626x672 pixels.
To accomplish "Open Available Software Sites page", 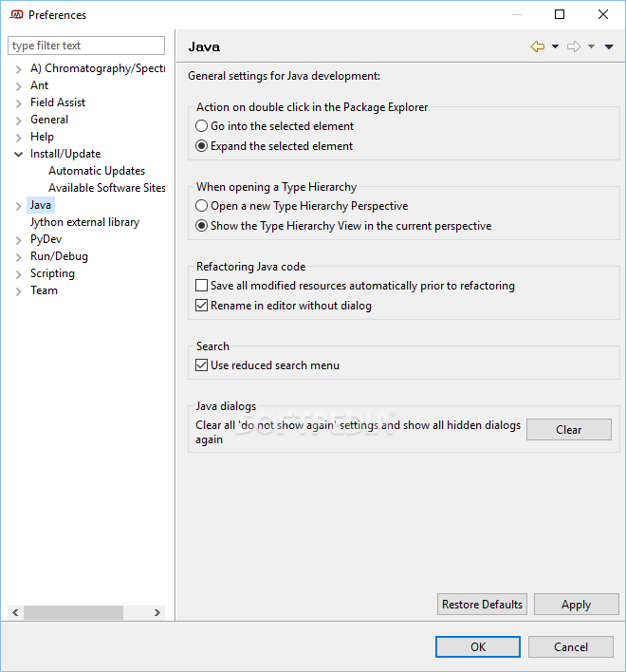I will tap(106, 188).
